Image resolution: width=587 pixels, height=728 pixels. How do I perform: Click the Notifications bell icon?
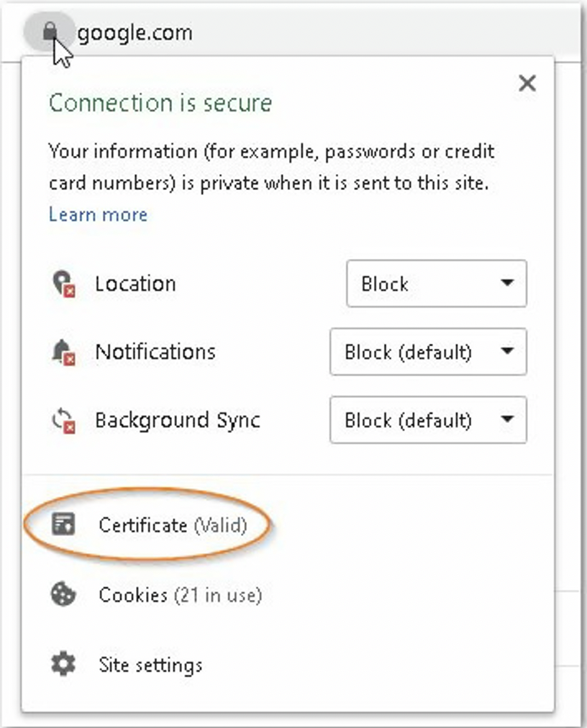[x=63, y=352]
